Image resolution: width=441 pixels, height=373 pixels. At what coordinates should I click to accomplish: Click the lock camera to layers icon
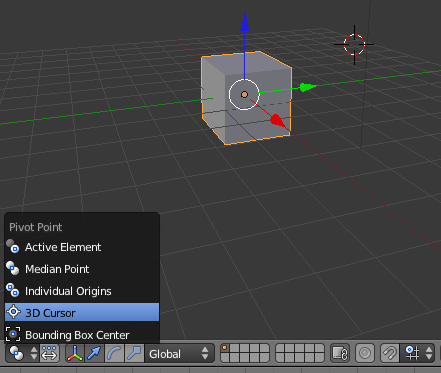tap(340, 353)
